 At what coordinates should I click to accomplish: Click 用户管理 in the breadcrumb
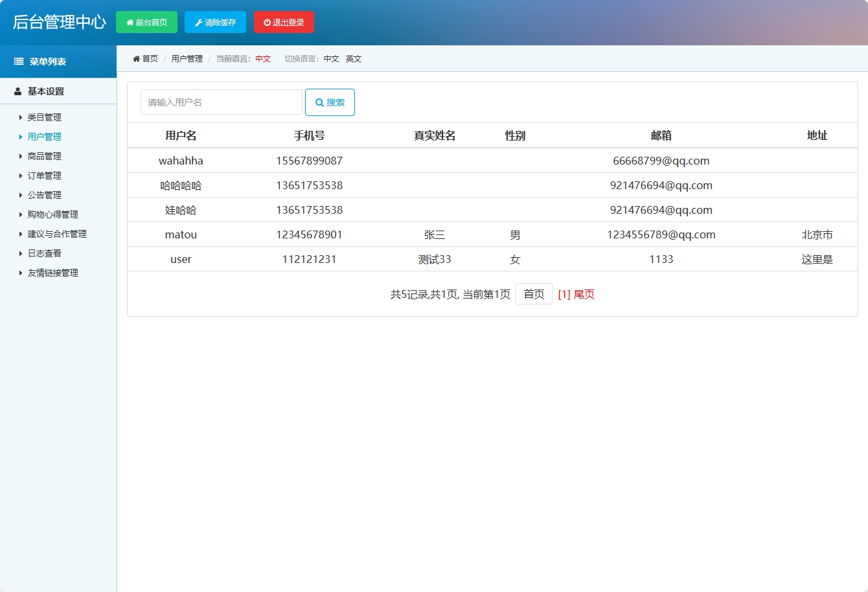click(186, 58)
